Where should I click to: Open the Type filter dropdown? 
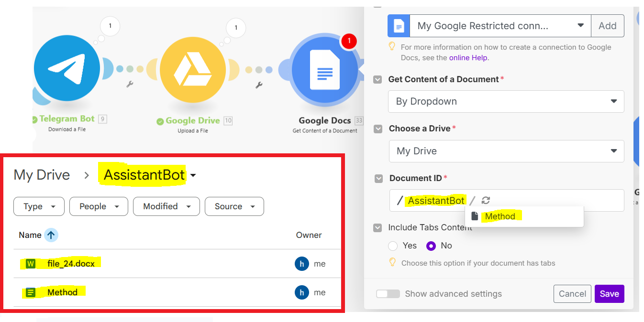pyautogui.click(x=40, y=206)
